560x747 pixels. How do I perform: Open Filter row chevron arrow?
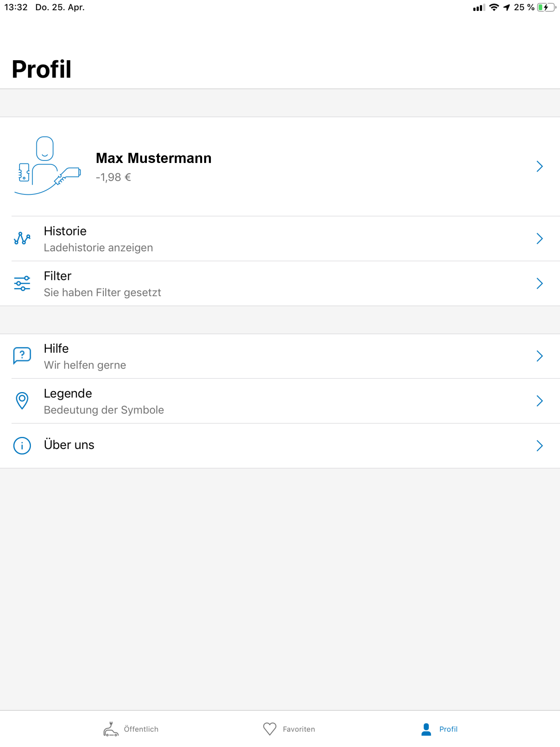(539, 283)
